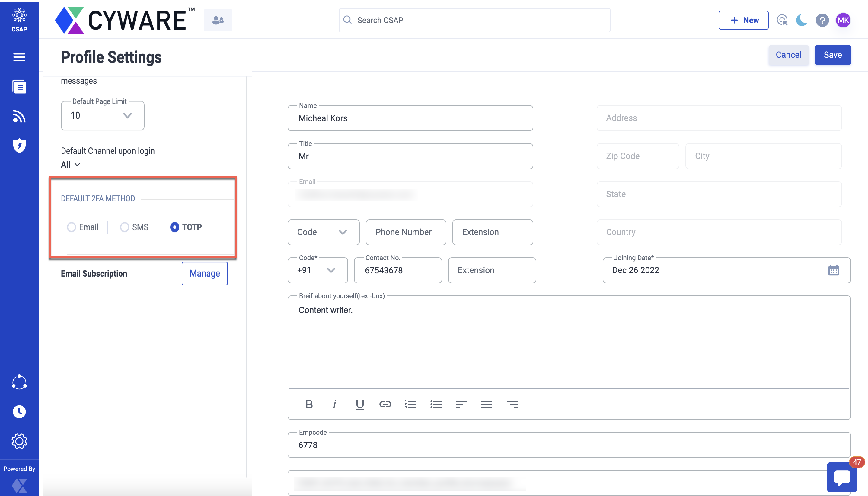This screenshot has height=496, width=868.
Task: Open the settings gear in sidebar
Action: pos(19,441)
